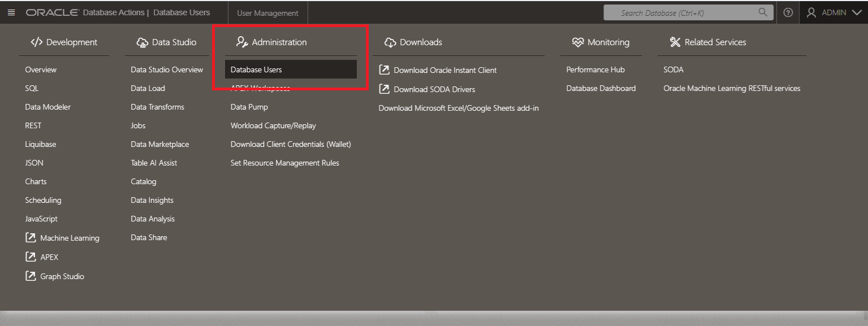
Task: Launch Graph Studio
Action: (62, 276)
